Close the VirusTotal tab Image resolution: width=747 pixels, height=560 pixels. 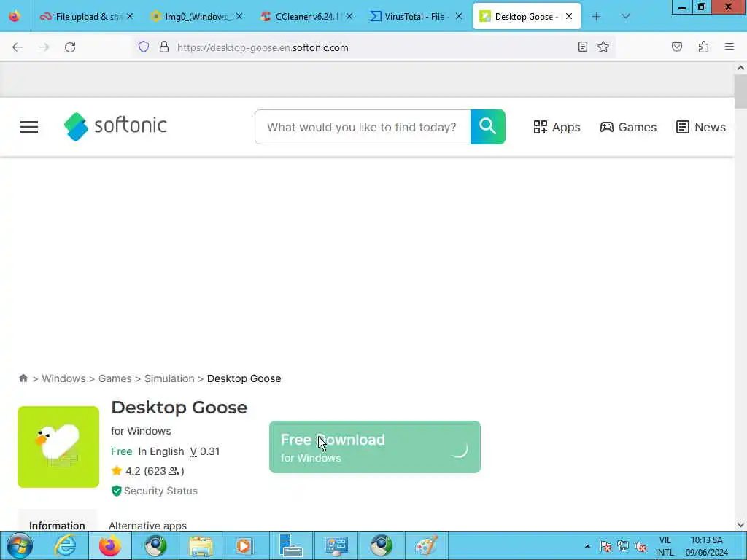point(459,17)
